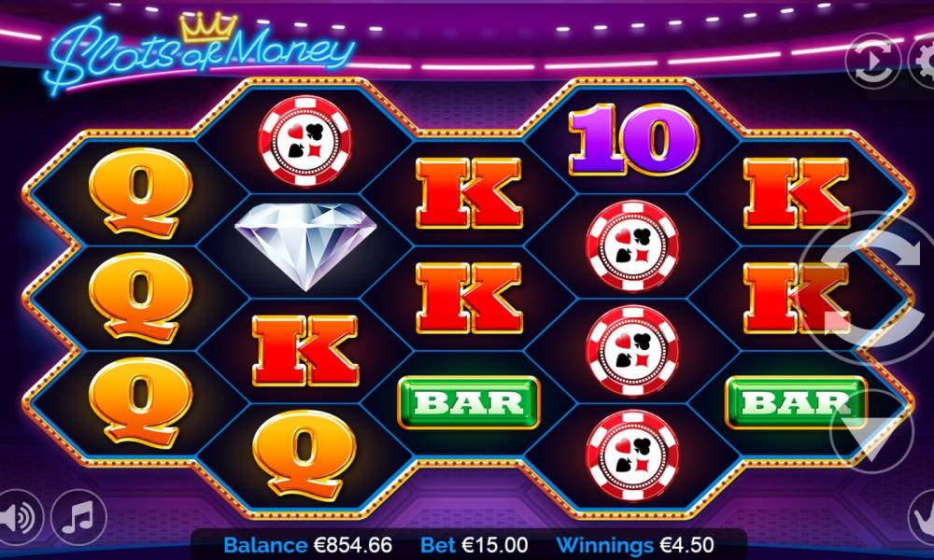Viewport: 934px width, 560px height.
Task: Click the checkmark icon at bottom right
Action: click(x=923, y=518)
